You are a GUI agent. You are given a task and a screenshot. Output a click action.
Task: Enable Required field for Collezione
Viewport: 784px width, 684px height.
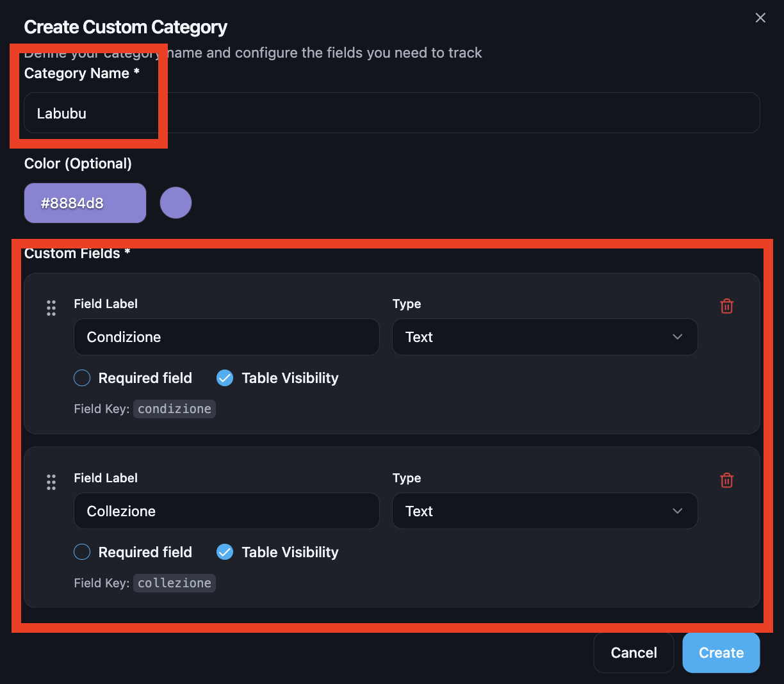pos(82,552)
